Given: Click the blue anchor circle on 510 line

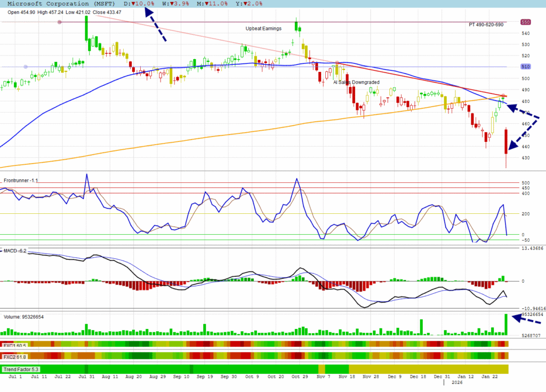Looking at the screenshot, I should [26, 67].
